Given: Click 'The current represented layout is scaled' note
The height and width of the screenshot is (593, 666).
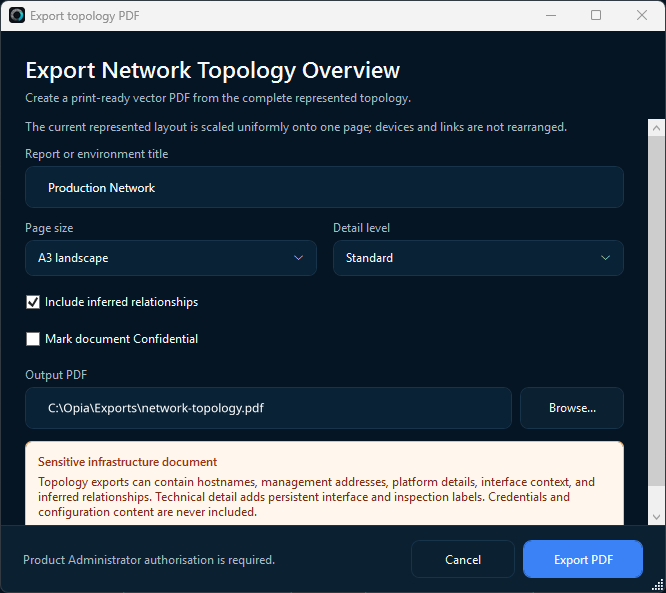Looking at the screenshot, I should coord(296,127).
